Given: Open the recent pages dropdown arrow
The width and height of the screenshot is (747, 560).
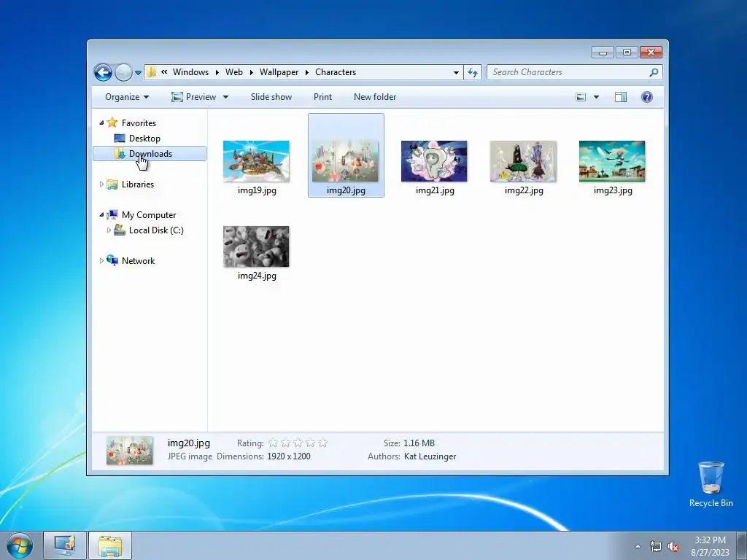Looking at the screenshot, I should click(x=138, y=73).
